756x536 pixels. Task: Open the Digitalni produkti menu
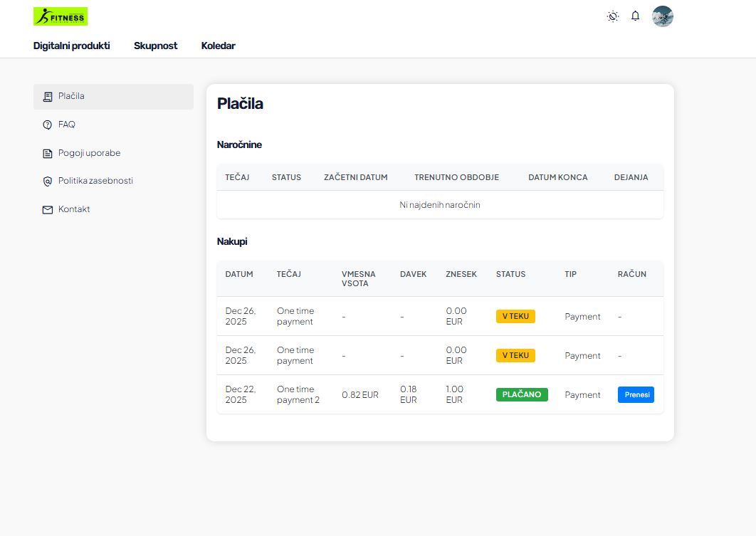pyautogui.click(x=71, y=46)
